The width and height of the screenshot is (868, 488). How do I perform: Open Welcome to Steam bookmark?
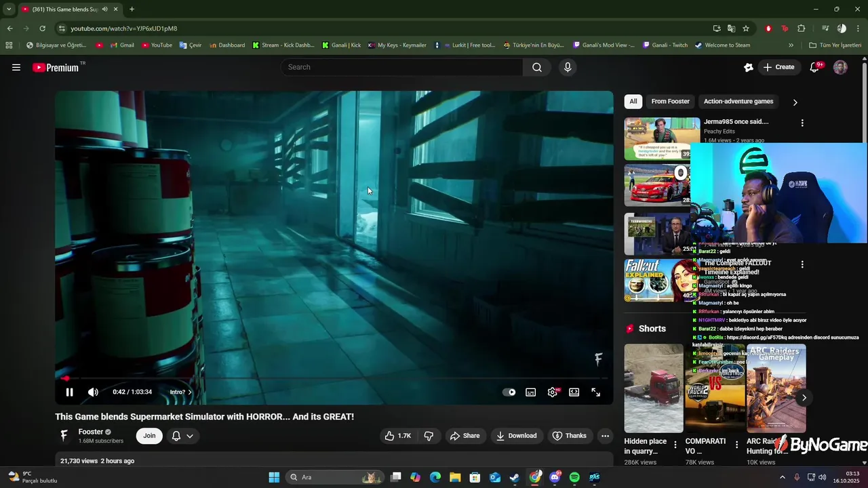722,45
